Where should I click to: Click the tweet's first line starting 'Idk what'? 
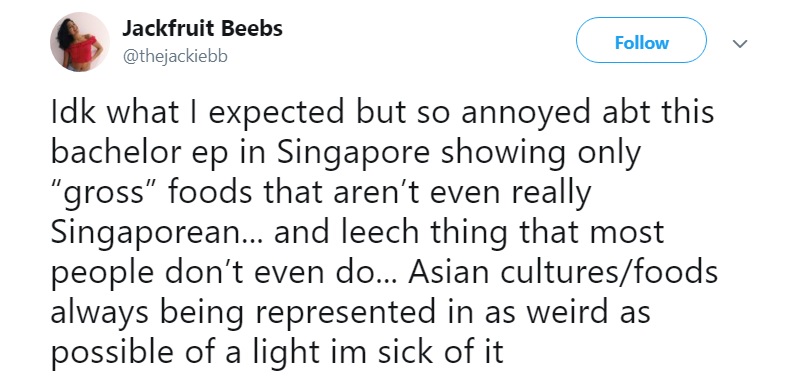382,114
